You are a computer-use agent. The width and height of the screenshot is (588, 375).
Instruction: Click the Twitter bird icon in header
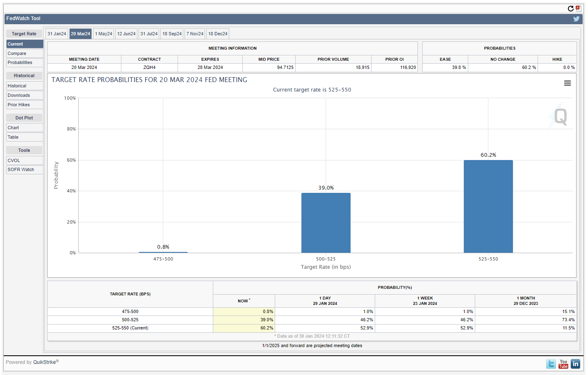pos(576,19)
